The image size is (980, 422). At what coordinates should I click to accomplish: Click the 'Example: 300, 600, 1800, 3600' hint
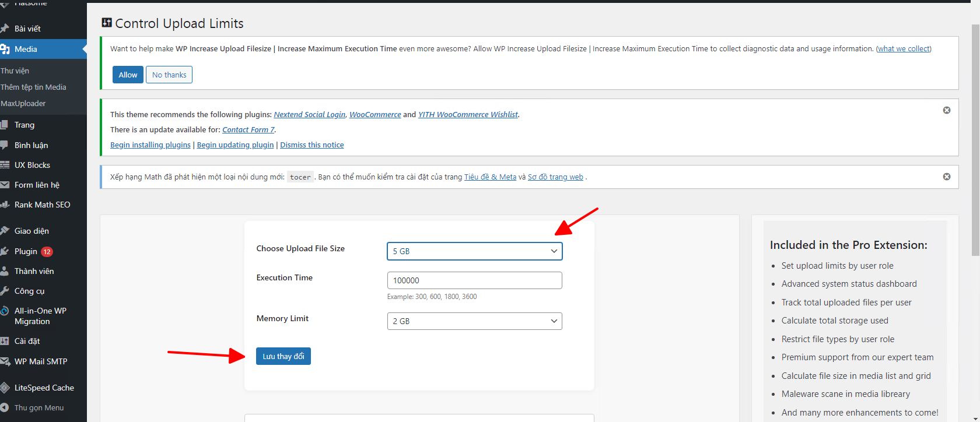pos(432,297)
